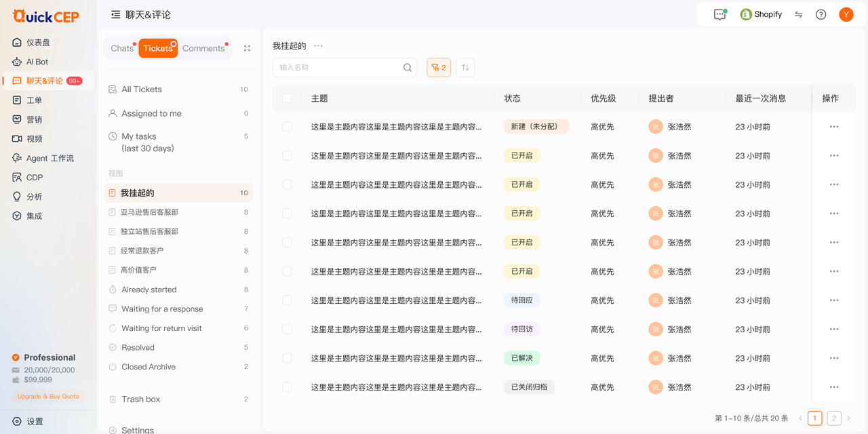The height and width of the screenshot is (434, 868).
Task: Click the sort order icon button
Action: click(x=465, y=67)
